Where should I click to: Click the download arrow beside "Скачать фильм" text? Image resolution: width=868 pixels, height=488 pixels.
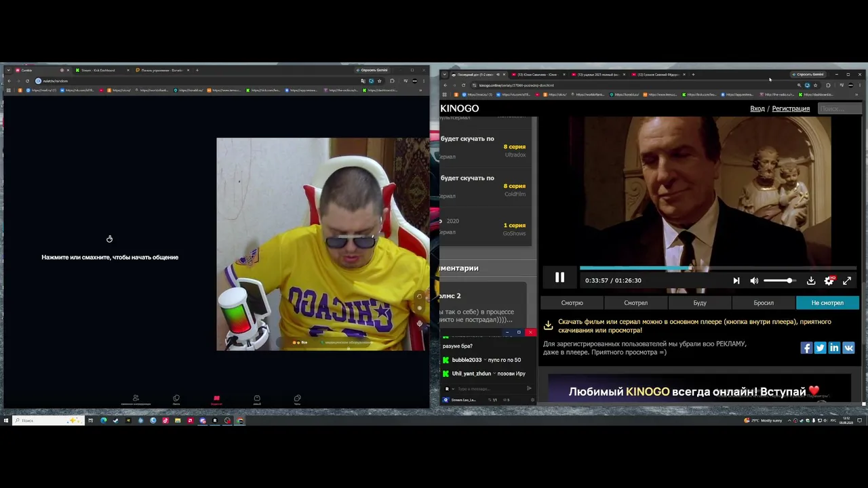[548, 326]
